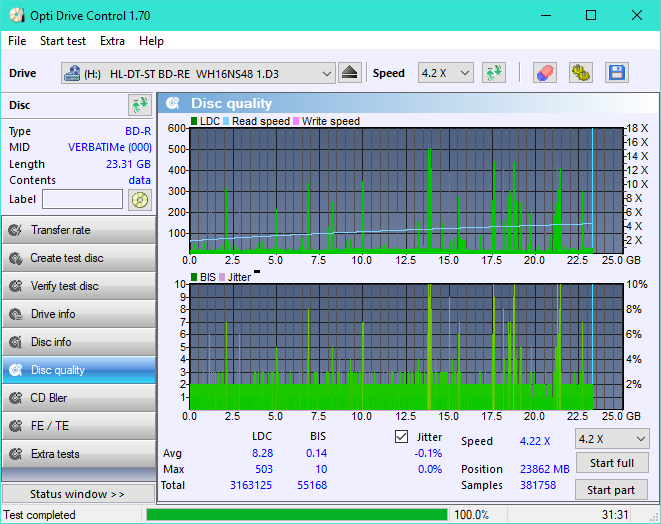
Task: Click the drive icon in the Drive selector
Action: [x=72, y=73]
